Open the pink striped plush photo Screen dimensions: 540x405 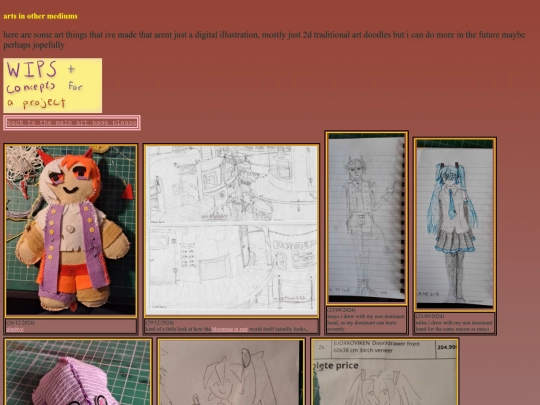coord(78,372)
